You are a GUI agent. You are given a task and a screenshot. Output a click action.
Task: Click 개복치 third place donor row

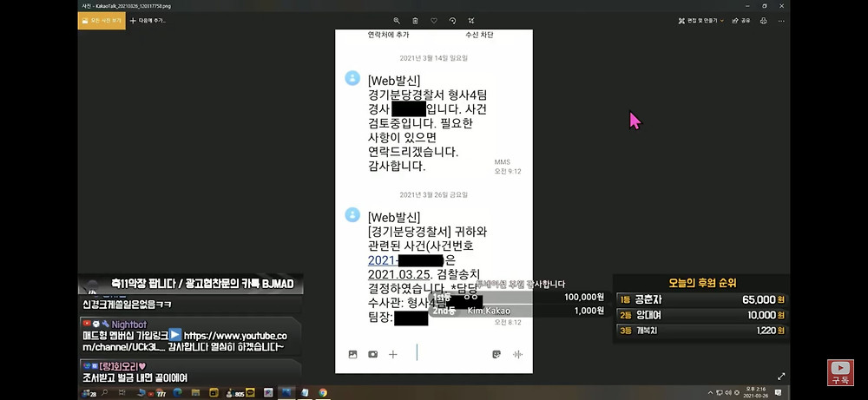[702, 331]
